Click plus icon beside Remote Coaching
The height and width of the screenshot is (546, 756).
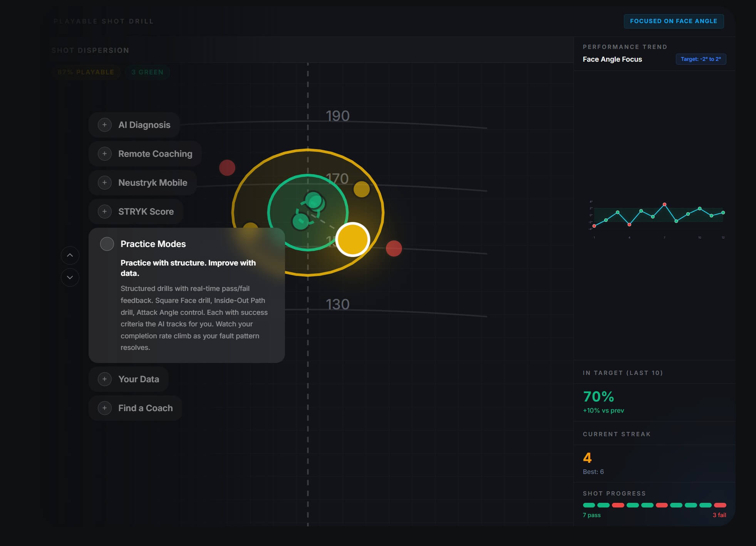coord(104,154)
